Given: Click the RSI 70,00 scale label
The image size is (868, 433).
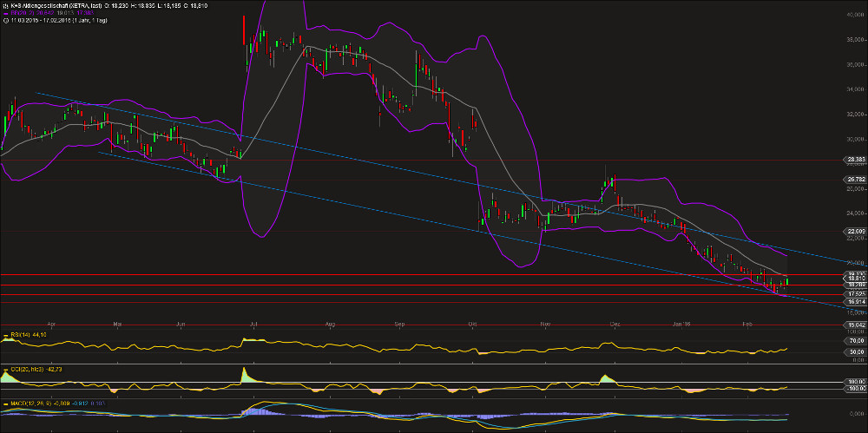Looking at the screenshot, I should [x=857, y=340].
